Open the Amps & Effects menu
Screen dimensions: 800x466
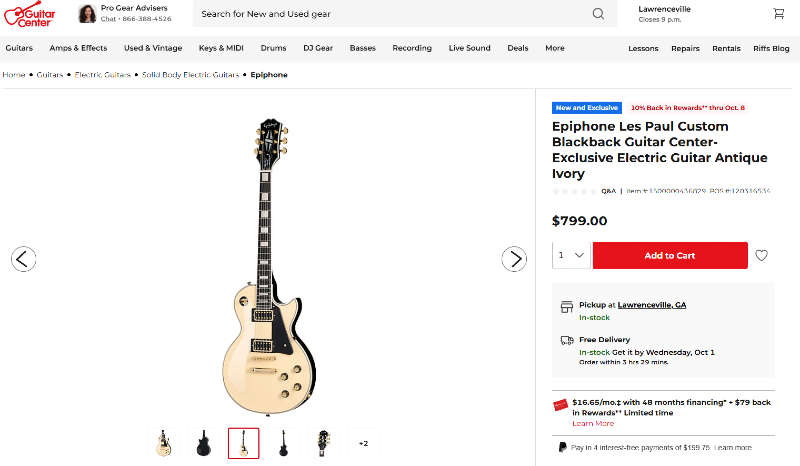tap(78, 48)
